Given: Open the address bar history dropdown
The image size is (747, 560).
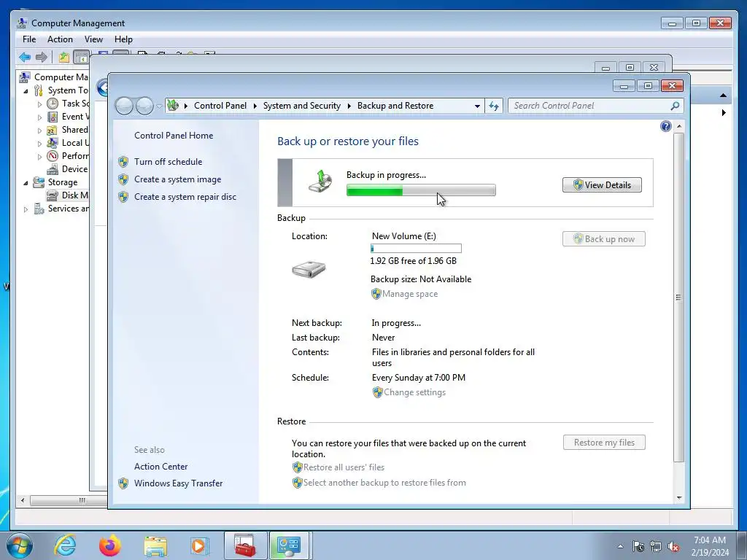Looking at the screenshot, I should pyautogui.click(x=477, y=106).
